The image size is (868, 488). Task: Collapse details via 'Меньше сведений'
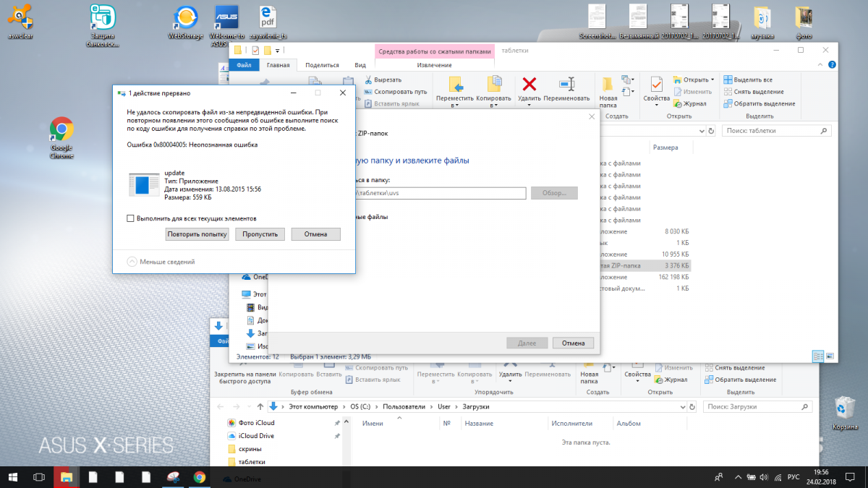133,262
